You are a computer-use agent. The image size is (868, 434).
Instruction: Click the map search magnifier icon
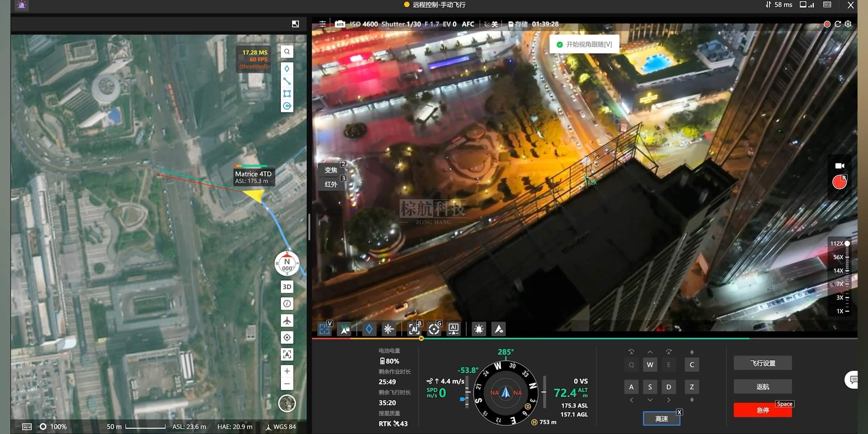tap(287, 52)
